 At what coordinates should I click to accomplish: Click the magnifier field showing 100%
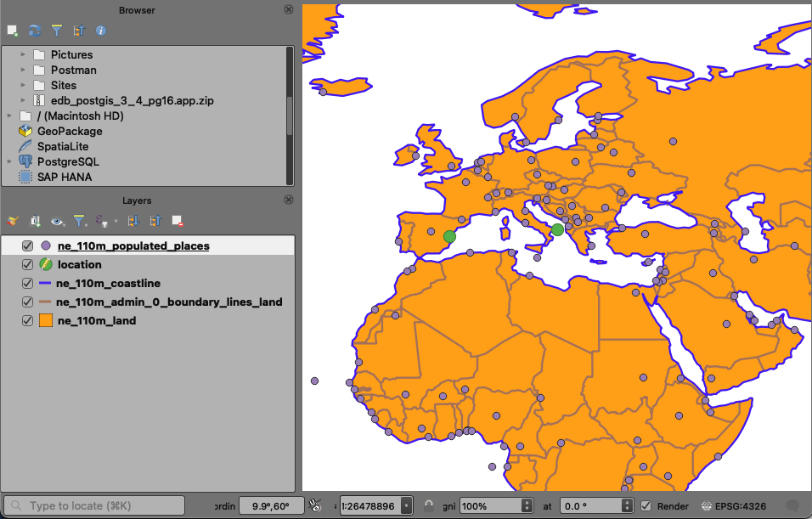[490, 505]
